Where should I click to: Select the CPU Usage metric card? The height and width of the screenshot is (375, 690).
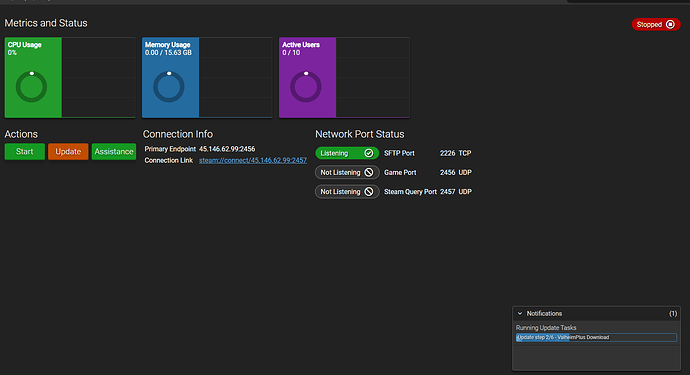70,77
